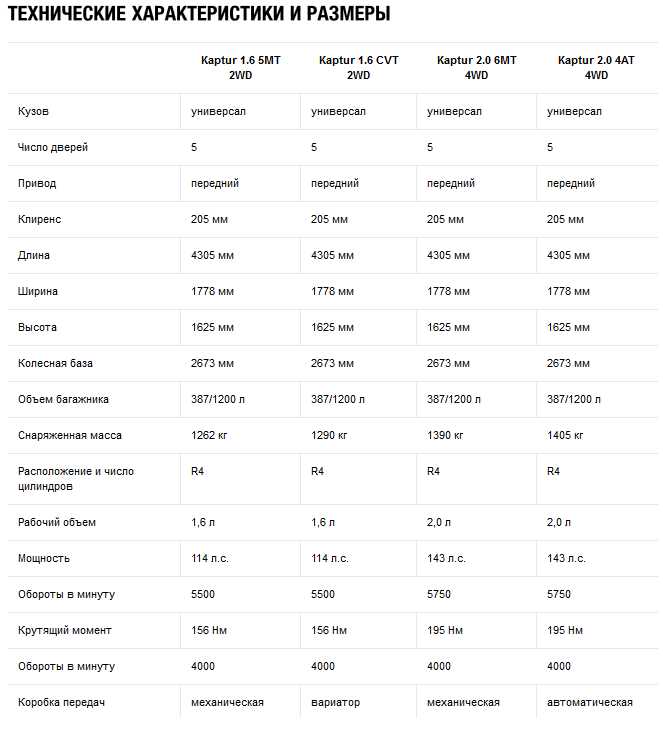Click the page title "Технические характеристики и размеры"
The width and height of the screenshot is (663, 754).
(199, 15)
